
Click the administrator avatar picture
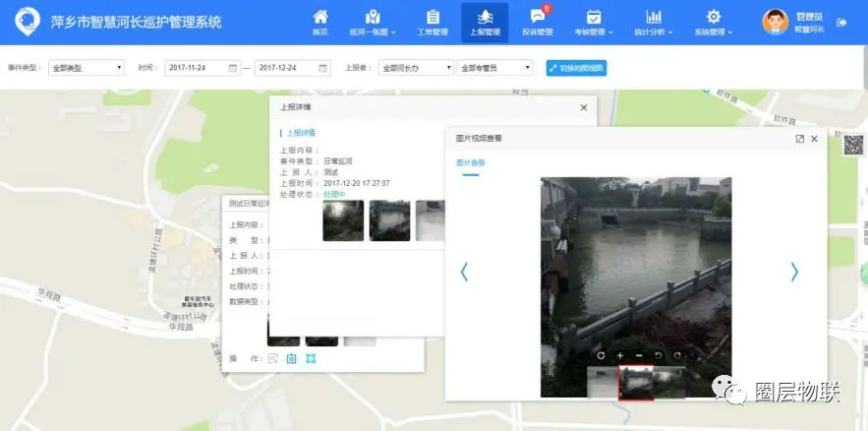[x=775, y=23]
